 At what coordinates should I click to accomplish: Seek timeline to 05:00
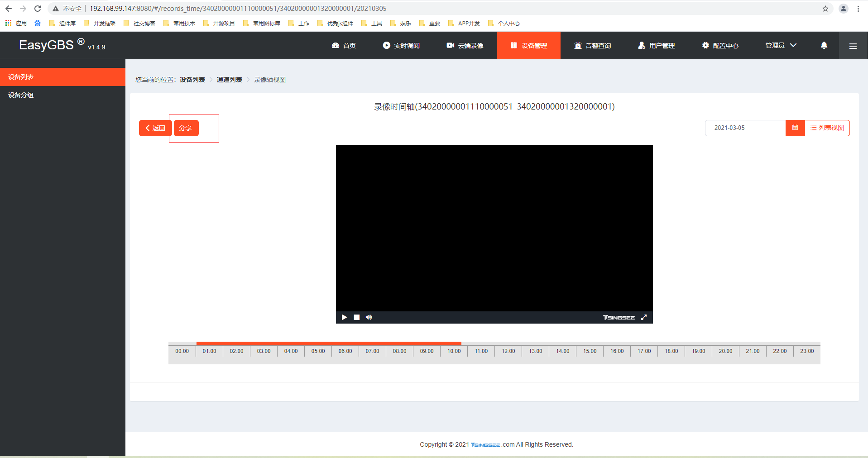(318, 351)
